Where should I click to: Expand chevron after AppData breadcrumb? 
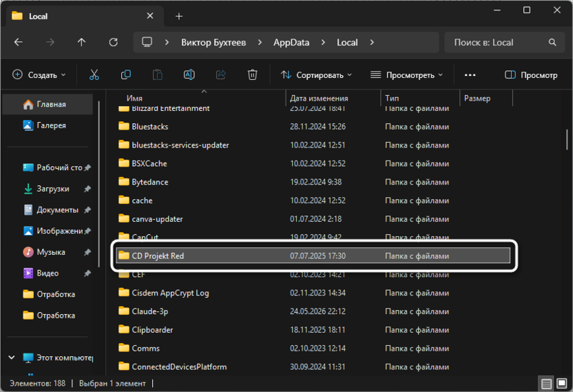pos(323,43)
